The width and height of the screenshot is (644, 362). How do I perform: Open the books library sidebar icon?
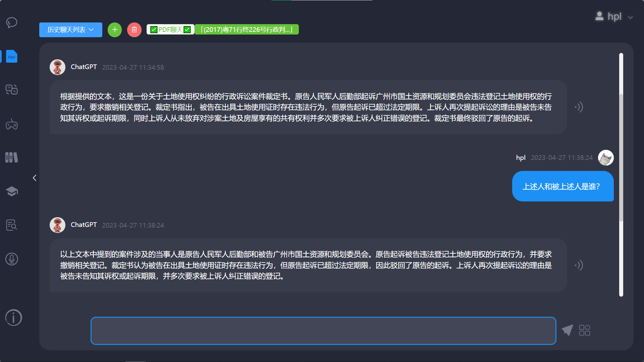click(x=12, y=157)
